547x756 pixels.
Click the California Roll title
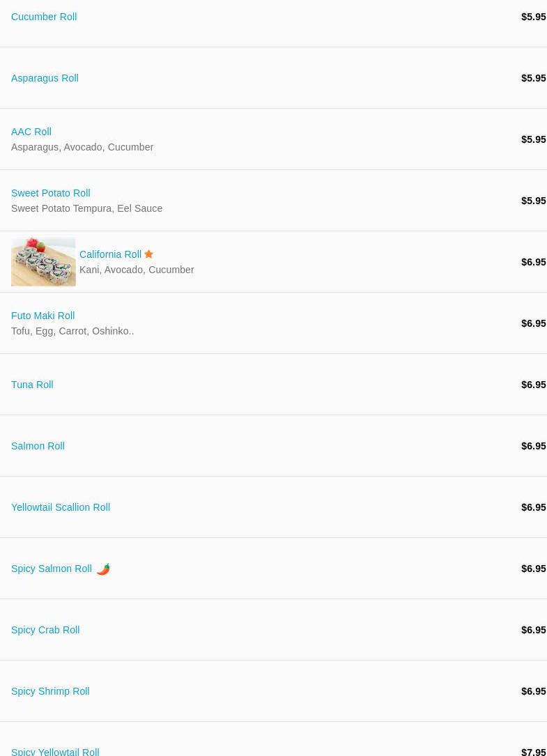111,254
